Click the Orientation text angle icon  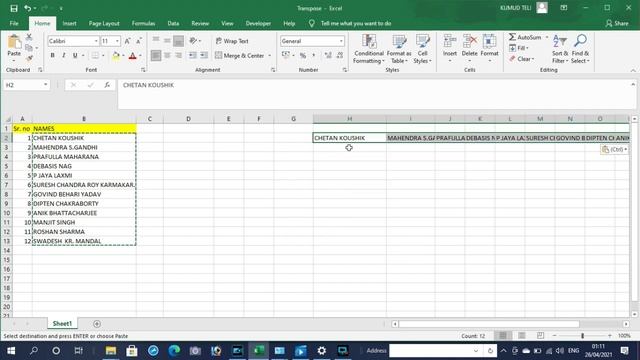coord(194,40)
